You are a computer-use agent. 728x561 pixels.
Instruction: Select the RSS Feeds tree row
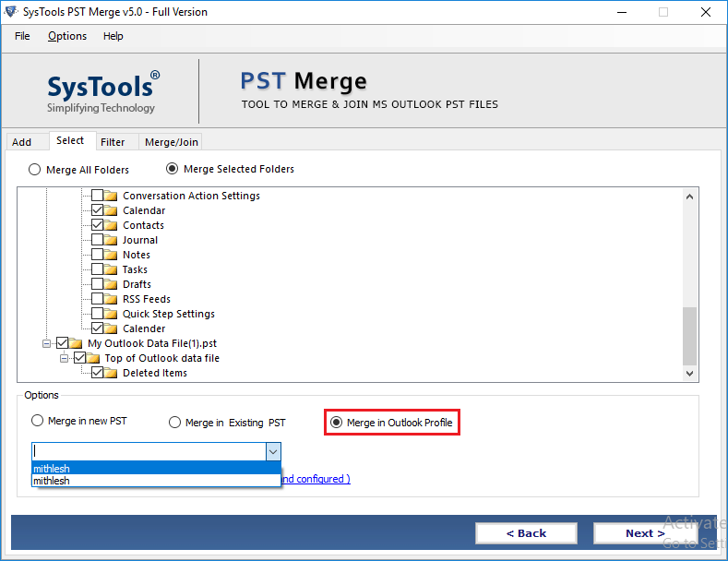147,299
